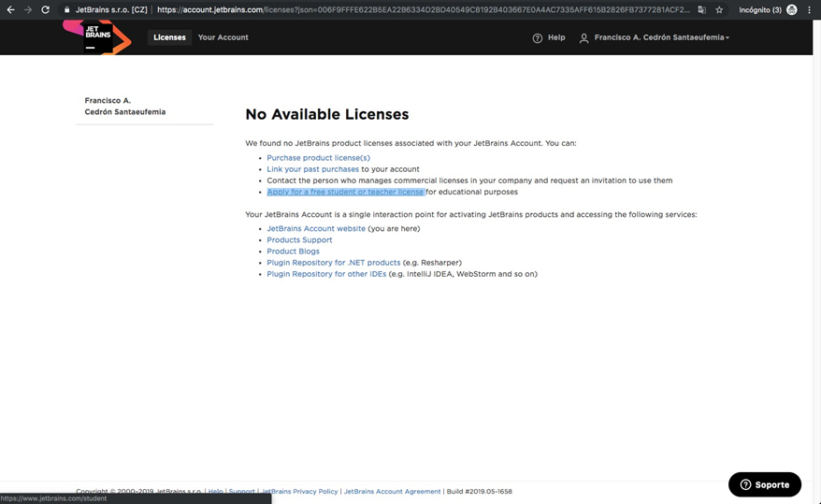Screen dimensions: 821x504
Task: Bookmark the page with the star icon
Action: pos(719,10)
